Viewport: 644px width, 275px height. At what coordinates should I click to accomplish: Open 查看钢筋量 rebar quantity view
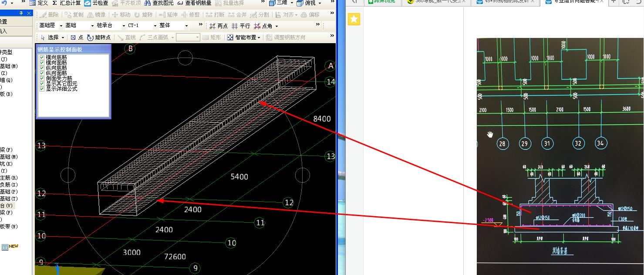coord(194,3)
